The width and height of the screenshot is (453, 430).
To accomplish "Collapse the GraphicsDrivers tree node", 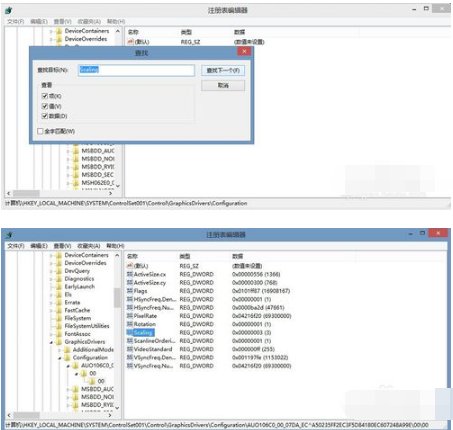I will click(51, 342).
